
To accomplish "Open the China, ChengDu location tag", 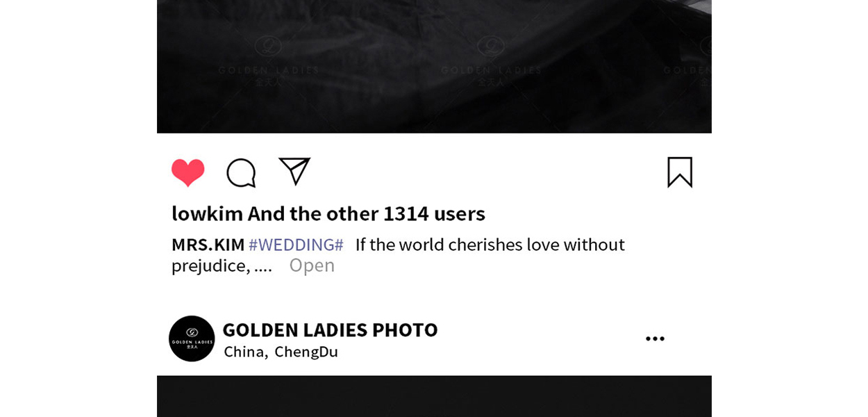I will 281,352.
